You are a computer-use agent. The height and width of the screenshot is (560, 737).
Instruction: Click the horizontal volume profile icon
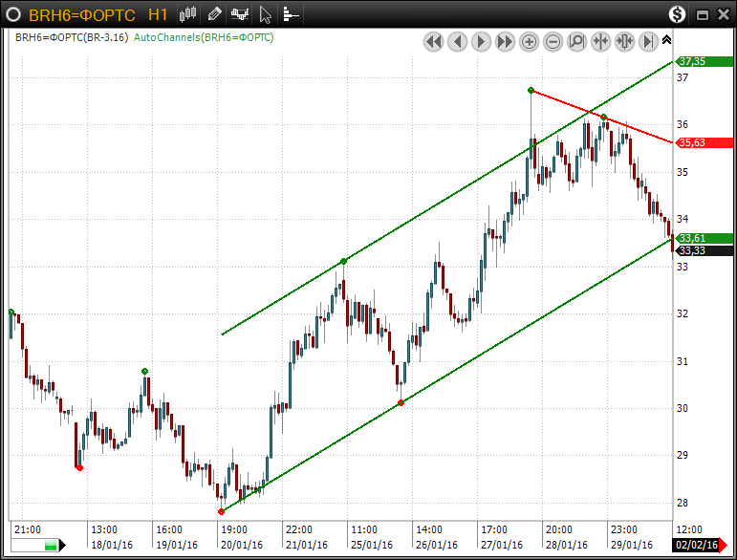pyautogui.click(x=291, y=14)
